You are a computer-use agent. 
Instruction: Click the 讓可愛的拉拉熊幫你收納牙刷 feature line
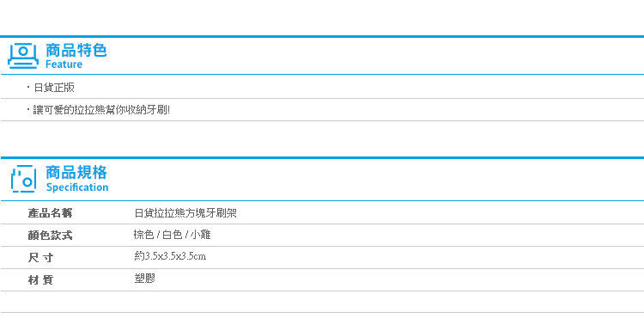click(101, 110)
